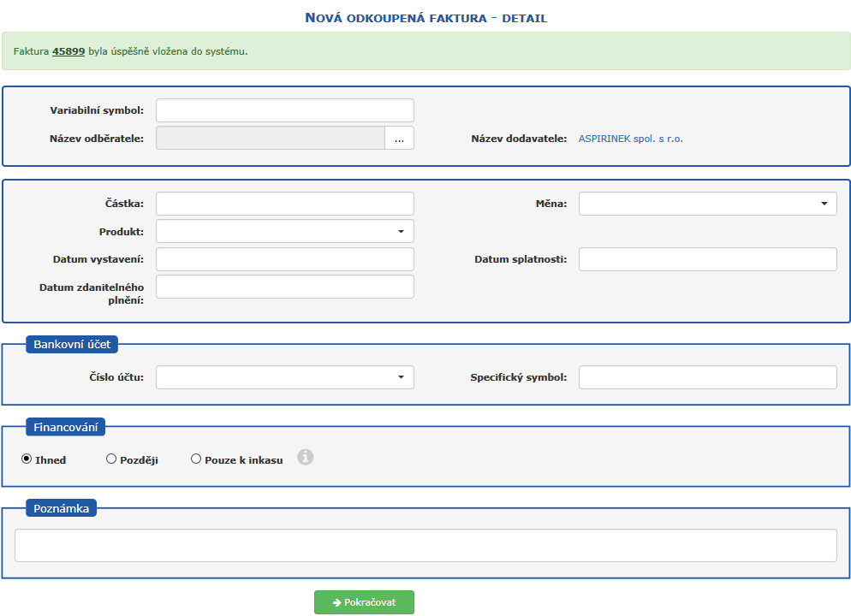Click the Datum vystavení field

point(285,259)
